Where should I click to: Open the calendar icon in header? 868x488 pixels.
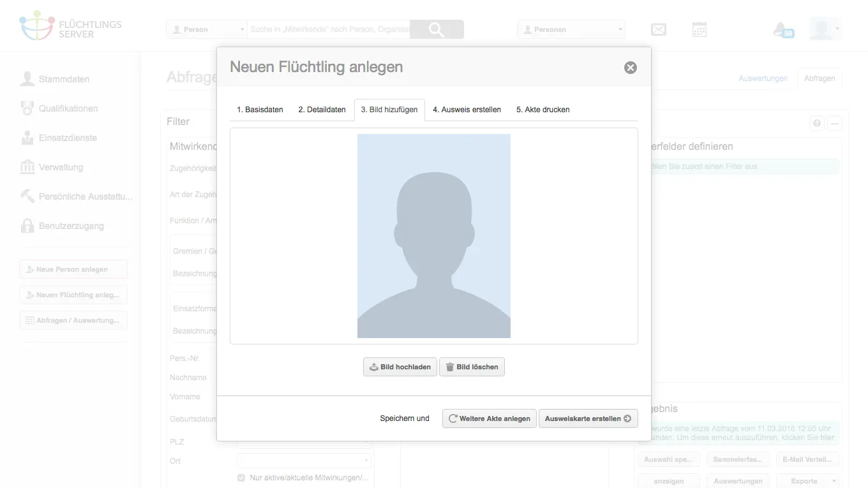[700, 29]
